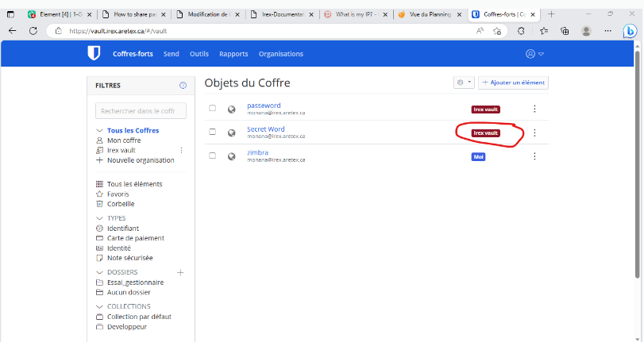Select the passeword item checkbox

[x=212, y=108]
